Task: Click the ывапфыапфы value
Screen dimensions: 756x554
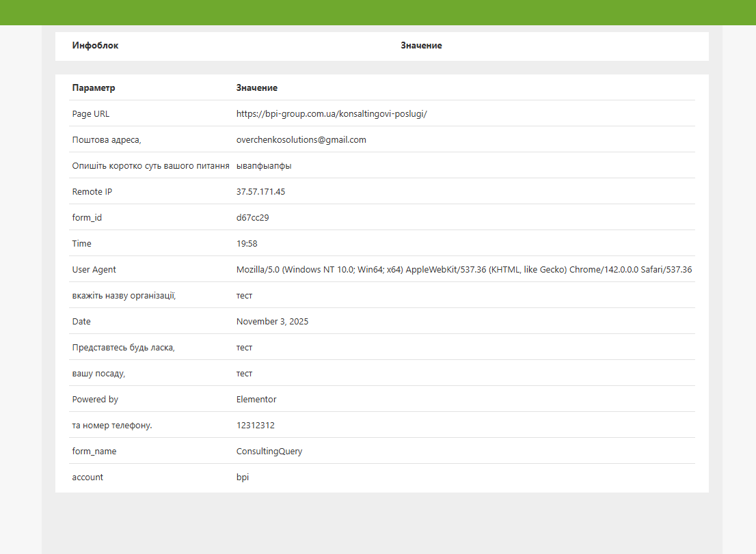Action: coord(264,166)
